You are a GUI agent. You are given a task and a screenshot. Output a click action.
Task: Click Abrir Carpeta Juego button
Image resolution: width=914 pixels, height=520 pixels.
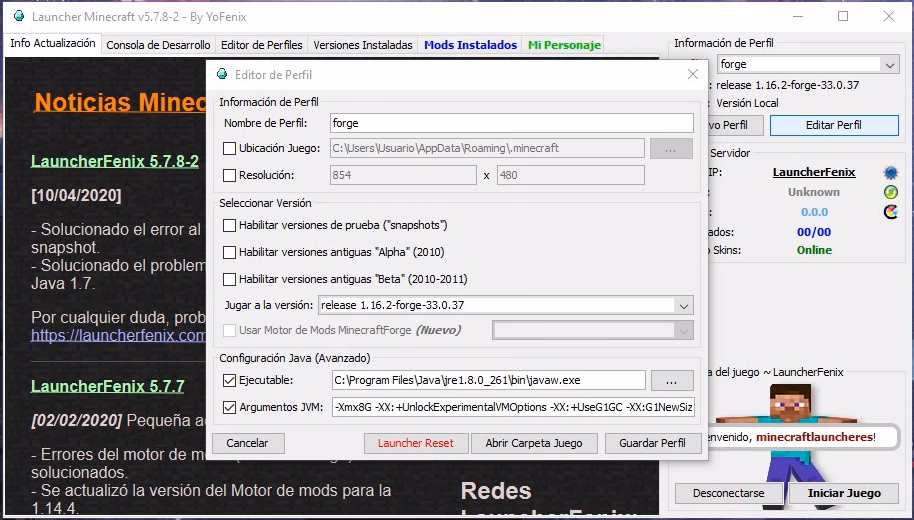534,443
